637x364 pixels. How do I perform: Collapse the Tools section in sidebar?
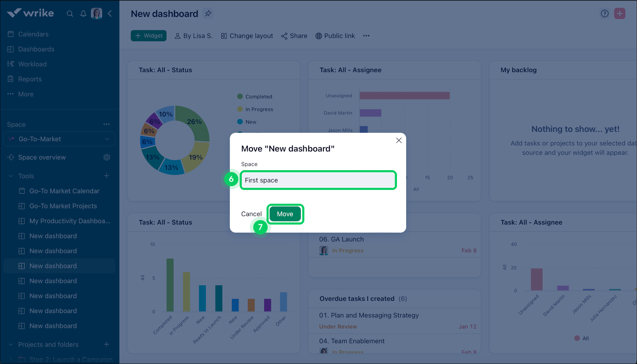pyautogui.click(x=10, y=176)
